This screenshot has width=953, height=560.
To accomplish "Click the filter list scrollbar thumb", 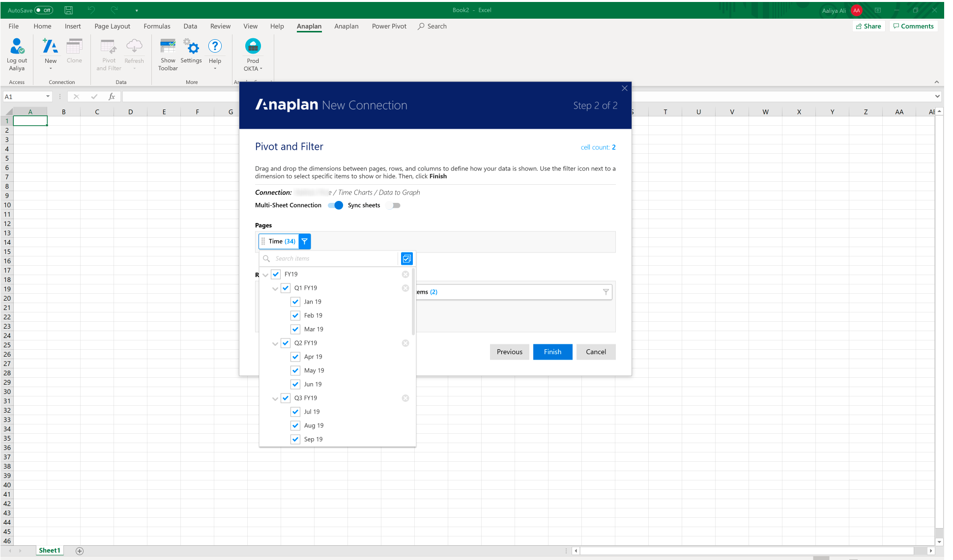I will pos(413,302).
